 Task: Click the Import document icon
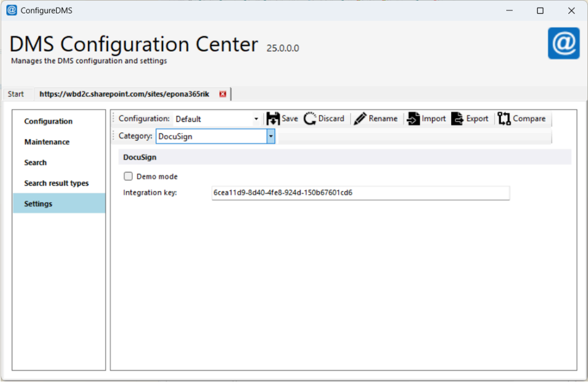pyautogui.click(x=413, y=118)
